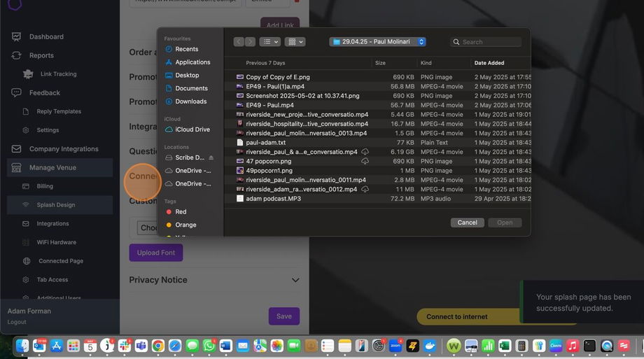Open the folder path dropdown 29.04.25 - Paul Molinari
Screen dimensions: 644x359
378,42
